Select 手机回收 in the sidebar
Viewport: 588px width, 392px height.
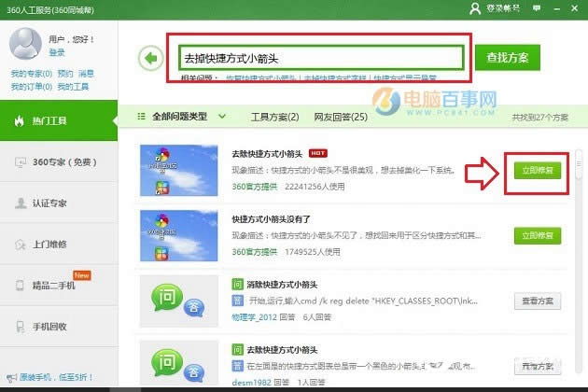pyautogui.click(x=58, y=326)
